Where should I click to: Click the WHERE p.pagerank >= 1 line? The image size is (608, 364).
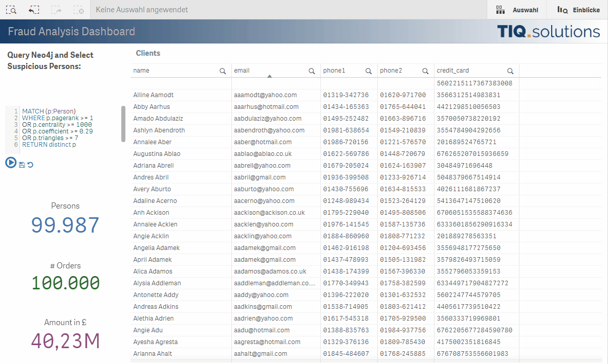[x=57, y=118]
